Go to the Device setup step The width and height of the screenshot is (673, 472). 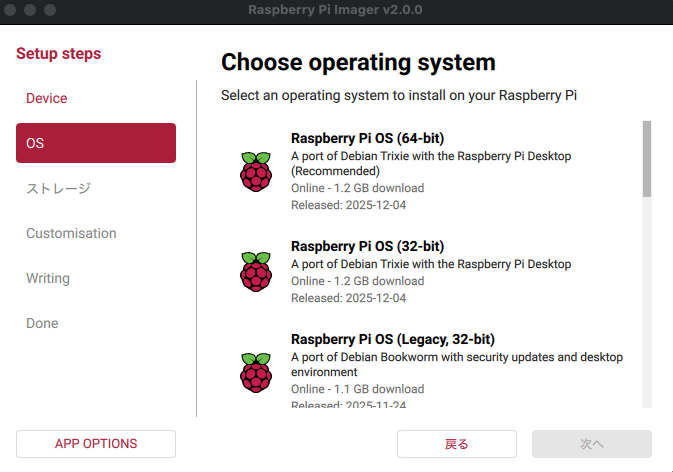[x=47, y=98]
